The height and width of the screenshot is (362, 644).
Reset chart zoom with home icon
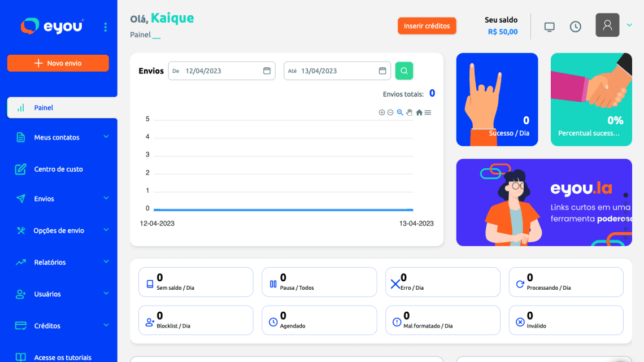[419, 112]
